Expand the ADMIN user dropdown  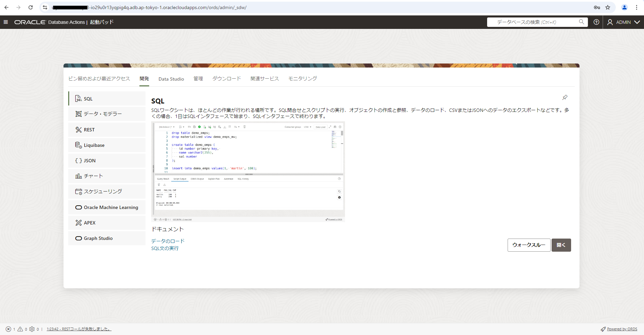[x=624, y=22]
